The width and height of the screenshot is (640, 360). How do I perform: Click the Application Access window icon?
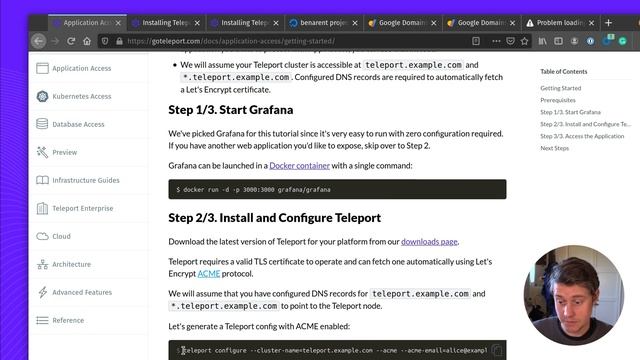pyautogui.click(x=42, y=68)
